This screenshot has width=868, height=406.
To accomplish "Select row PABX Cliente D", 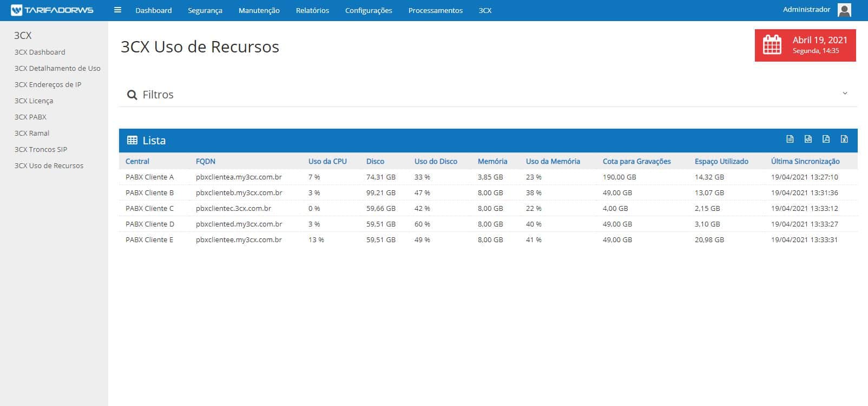I will (488, 224).
